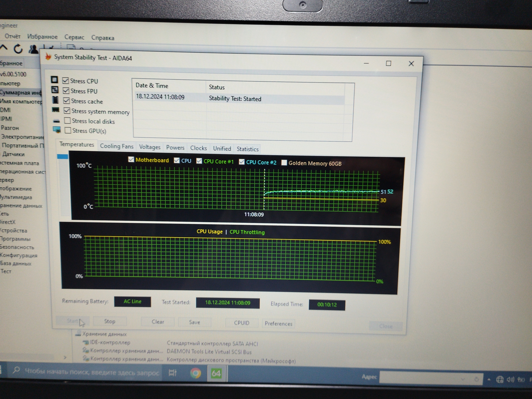Screen dimensions: 532x399
Task: Click the Up arrow toolbar icon
Action: [x=4, y=48]
